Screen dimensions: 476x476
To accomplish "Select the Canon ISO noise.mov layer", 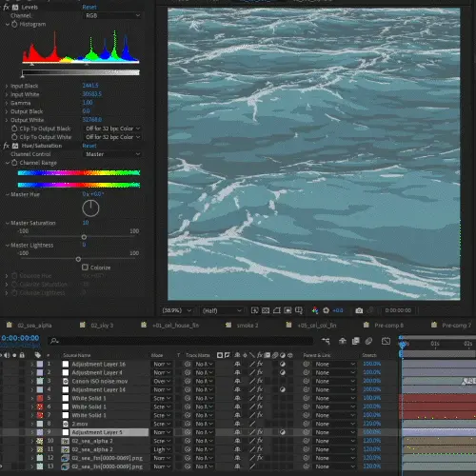I will click(x=100, y=381).
